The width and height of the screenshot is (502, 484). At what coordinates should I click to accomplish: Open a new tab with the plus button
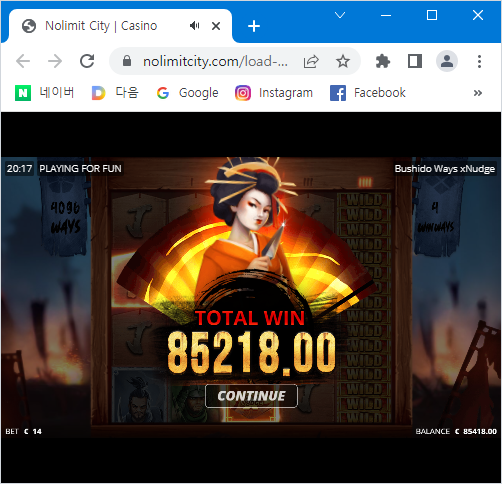tap(254, 26)
